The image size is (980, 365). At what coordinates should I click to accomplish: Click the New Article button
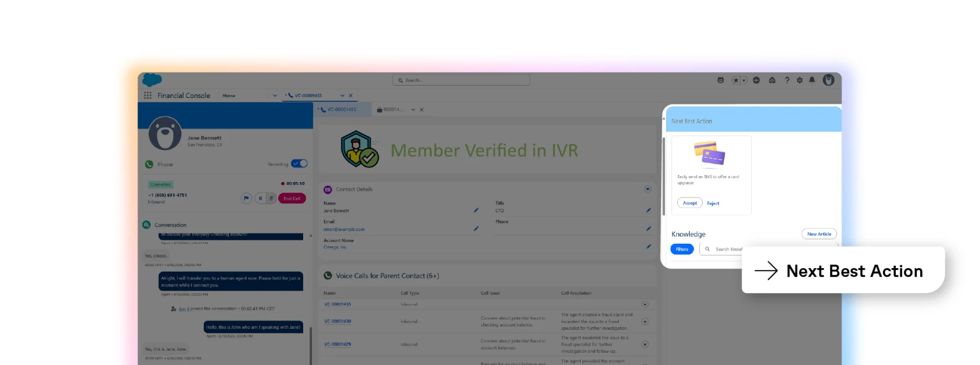(x=819, y=234)
